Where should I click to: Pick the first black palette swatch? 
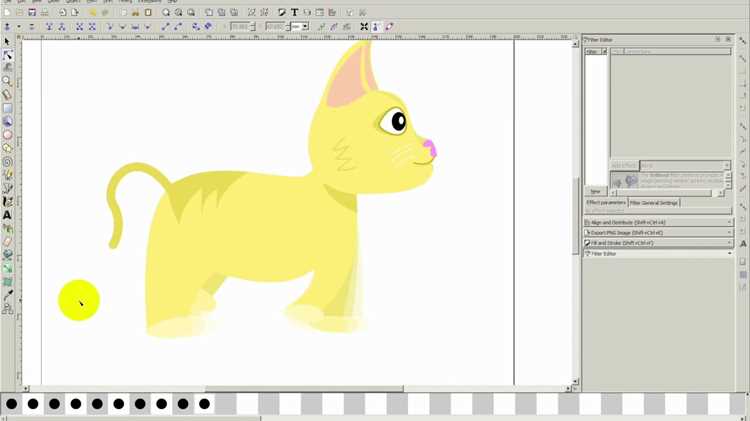pyautogui.click(x=11, y=404)
